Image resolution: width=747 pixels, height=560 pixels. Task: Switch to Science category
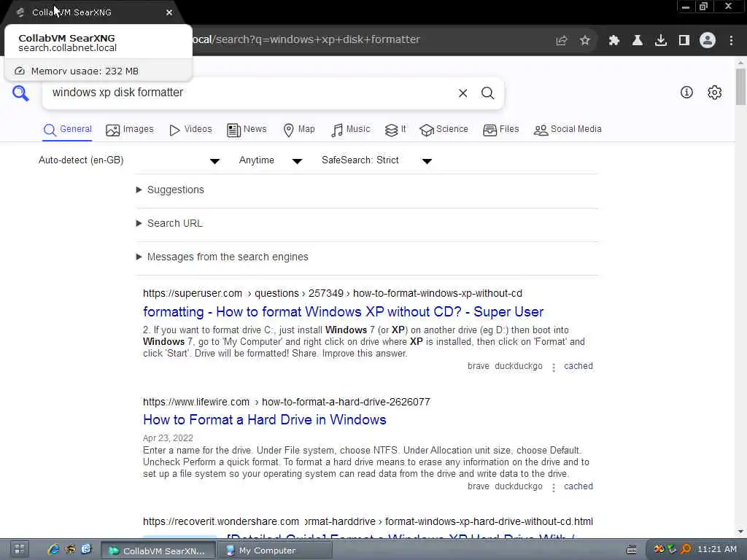pyautogui.click(x=444, y=130)
